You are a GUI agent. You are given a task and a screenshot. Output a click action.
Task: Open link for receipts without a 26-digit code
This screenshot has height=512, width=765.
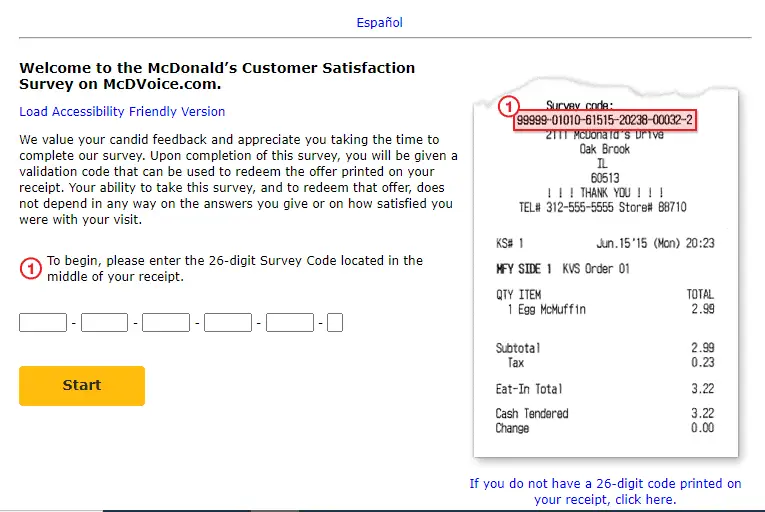pyautogui.click(x=605, y=492)
